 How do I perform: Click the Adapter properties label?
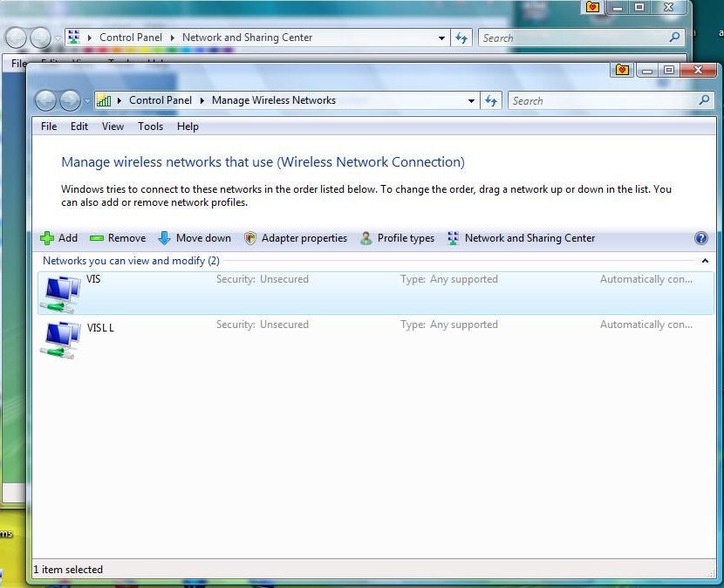coord(304,238)
